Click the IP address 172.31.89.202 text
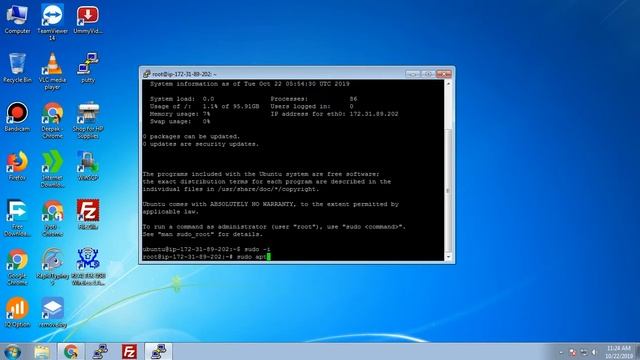 click(x=373, y=114)
